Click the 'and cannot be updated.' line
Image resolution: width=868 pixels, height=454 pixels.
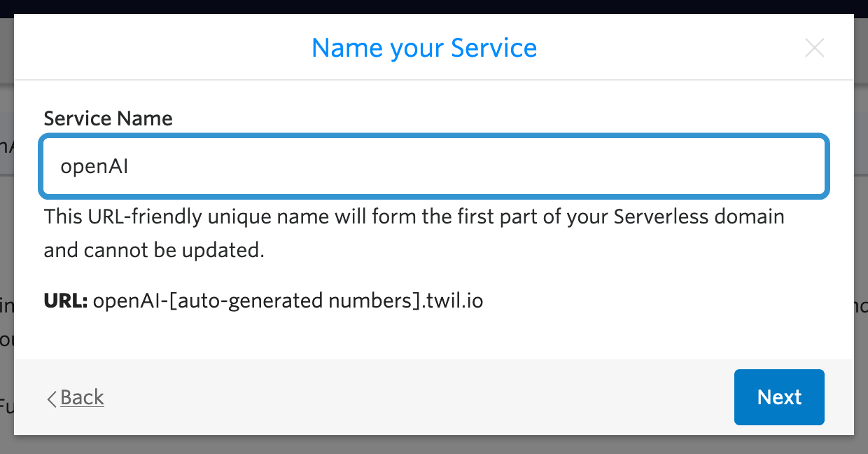[154, 250]
